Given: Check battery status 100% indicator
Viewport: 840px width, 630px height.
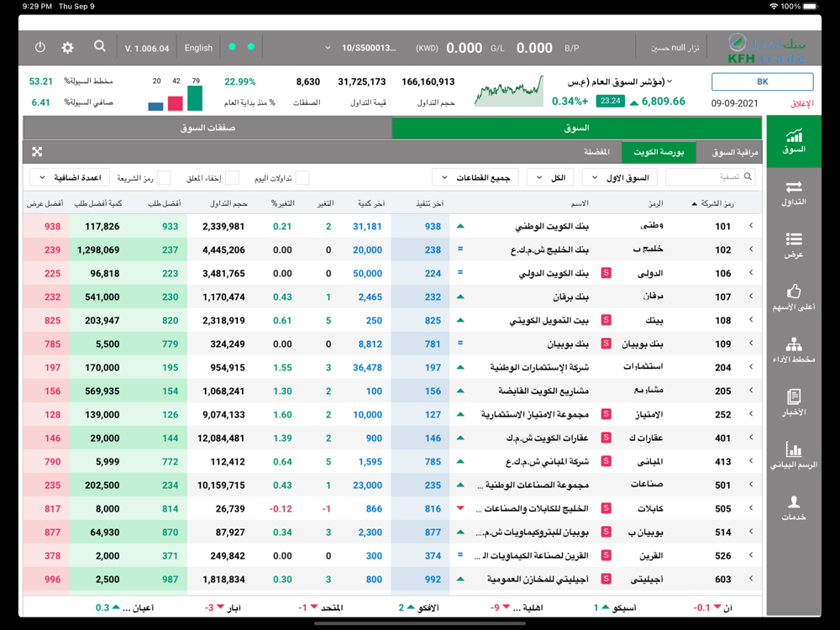Looking at the screenshot, I should [x=800, y=7].
